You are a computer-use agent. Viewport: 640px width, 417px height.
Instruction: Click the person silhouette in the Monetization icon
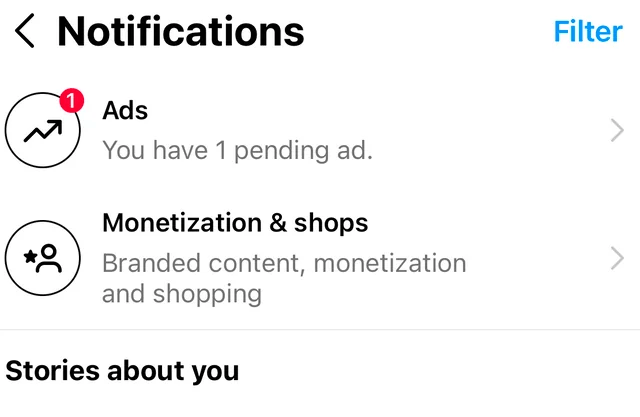tap(49, 258)
